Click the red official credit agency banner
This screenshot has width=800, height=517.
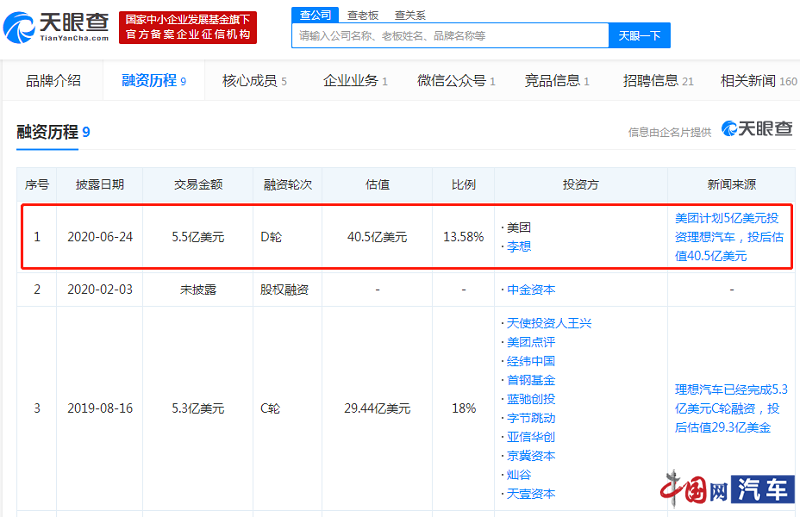188,28
